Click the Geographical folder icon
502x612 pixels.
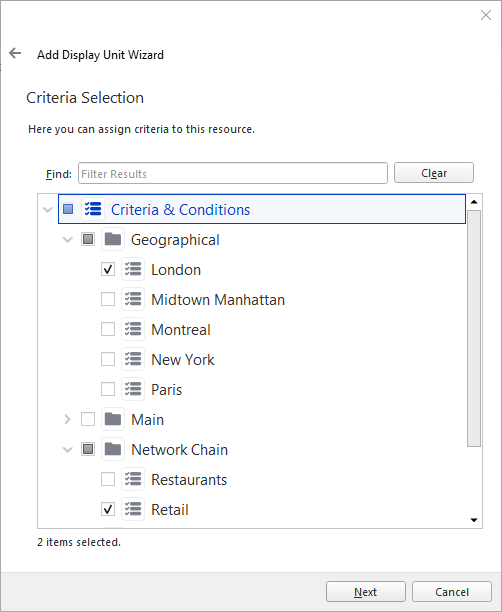[x=113, y=239]
